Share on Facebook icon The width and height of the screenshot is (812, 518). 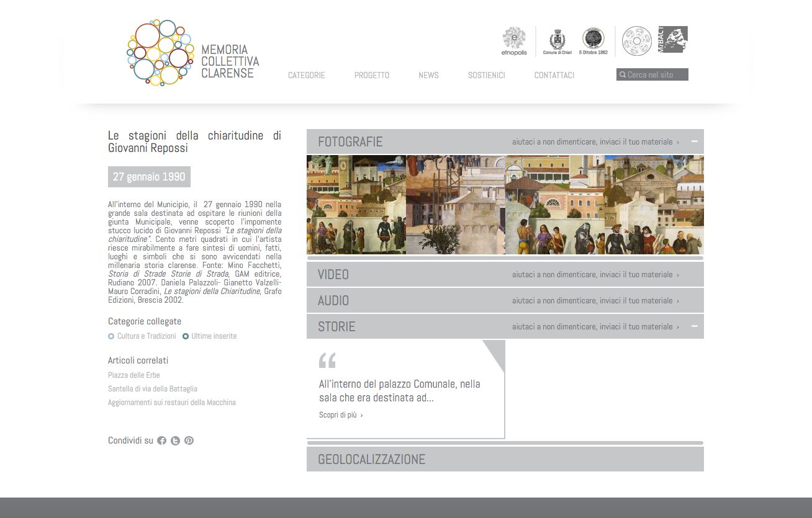(x=161, y=440)
